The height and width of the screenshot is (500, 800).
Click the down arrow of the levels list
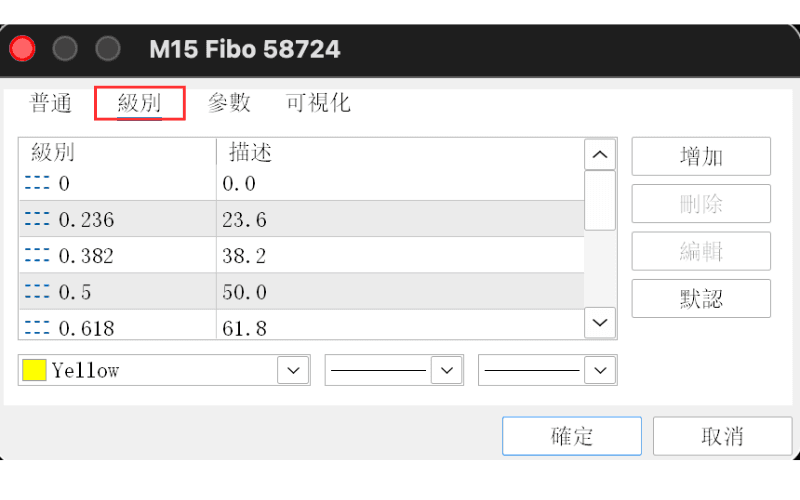point(600,322)
